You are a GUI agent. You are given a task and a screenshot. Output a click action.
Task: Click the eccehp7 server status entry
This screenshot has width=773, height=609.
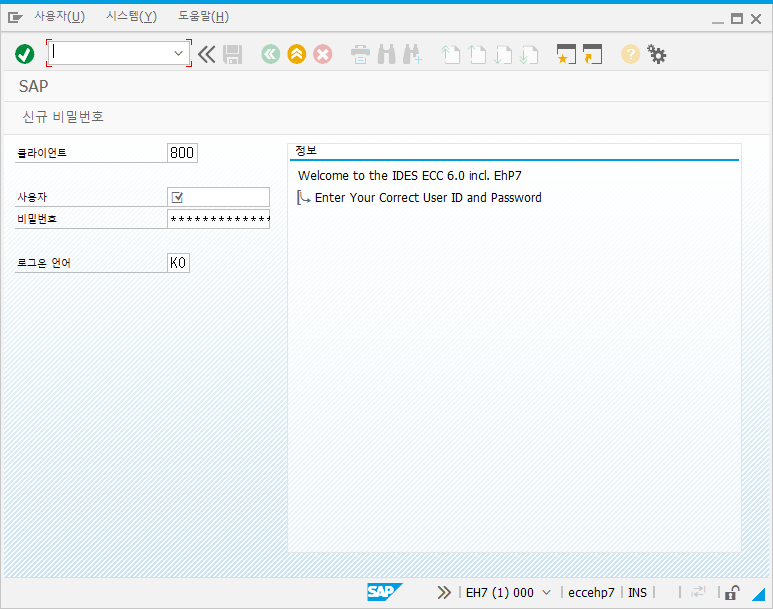coord(591,593)
